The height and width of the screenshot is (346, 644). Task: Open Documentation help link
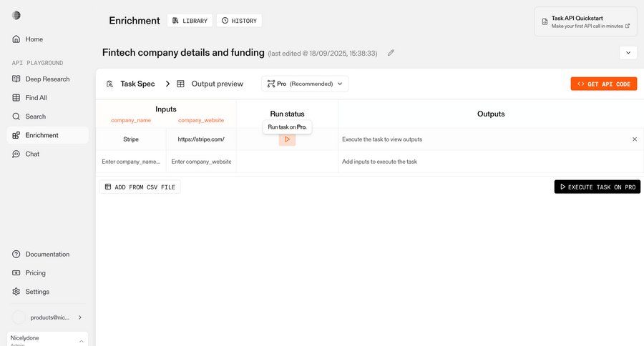tap(47, 254)
